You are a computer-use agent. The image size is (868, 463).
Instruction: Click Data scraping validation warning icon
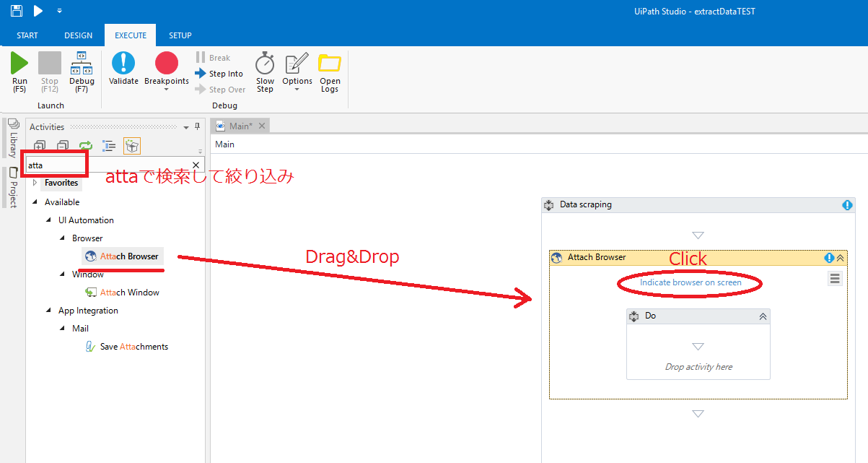847,205
